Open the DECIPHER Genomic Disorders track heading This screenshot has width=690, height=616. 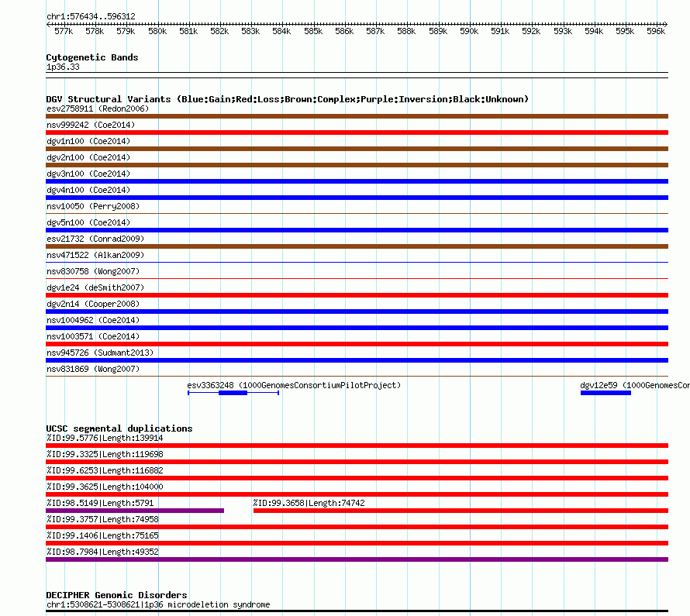(116, 595)
